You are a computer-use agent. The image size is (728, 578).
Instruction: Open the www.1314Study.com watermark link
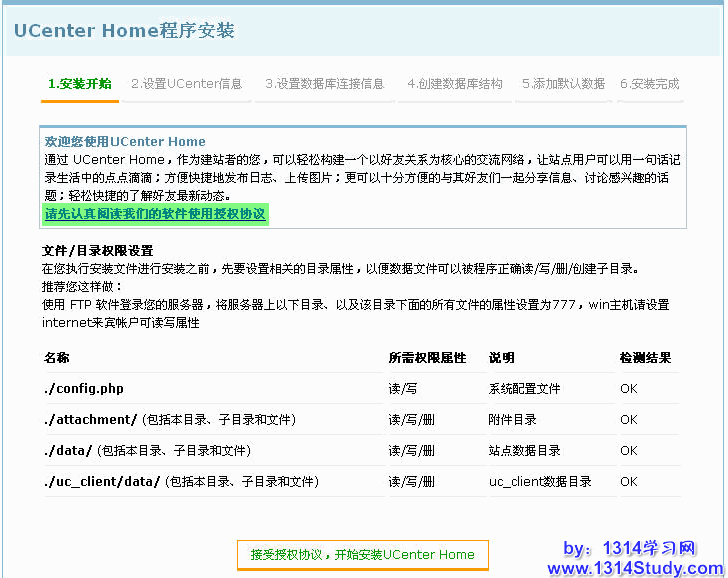pyautogui.click(x=635, y=568)
